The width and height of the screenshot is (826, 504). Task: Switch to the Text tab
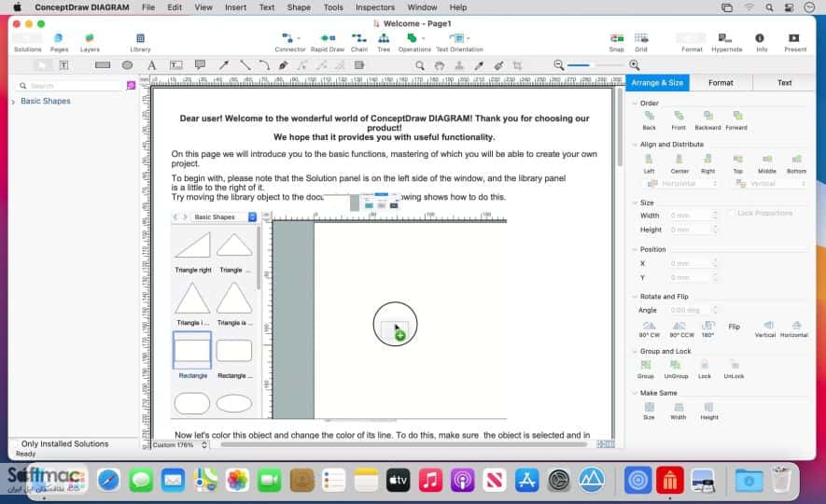[x=784, y=83]
